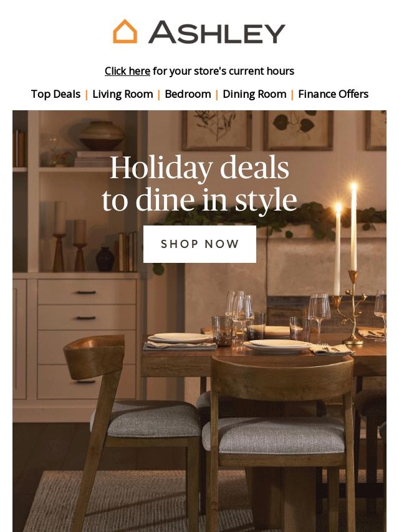
Task: Click the ASHLEY wordmark in the header
Action: [217, 32]
